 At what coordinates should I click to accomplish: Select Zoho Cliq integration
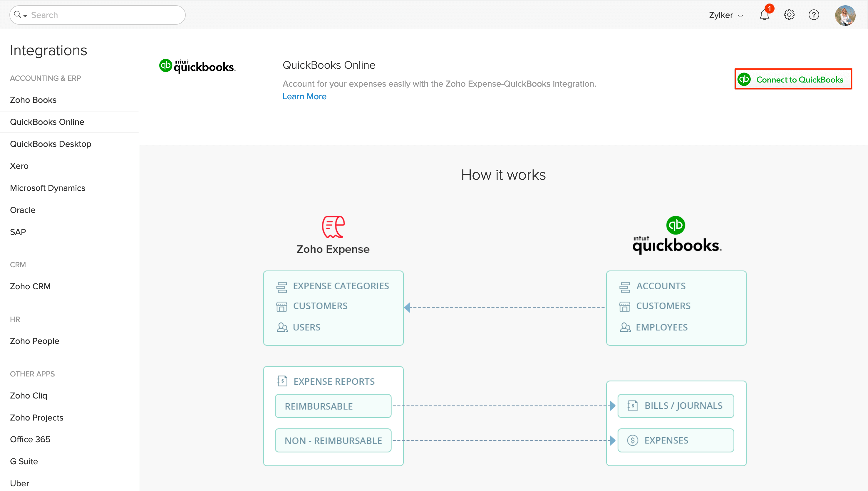pyautogui.click(x=28, y=396)
